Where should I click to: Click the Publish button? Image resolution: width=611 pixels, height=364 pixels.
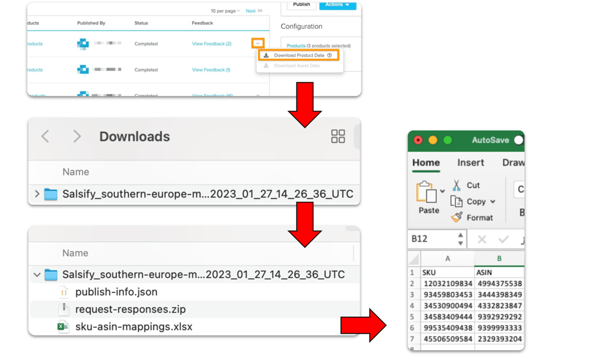tap(301, 5)
